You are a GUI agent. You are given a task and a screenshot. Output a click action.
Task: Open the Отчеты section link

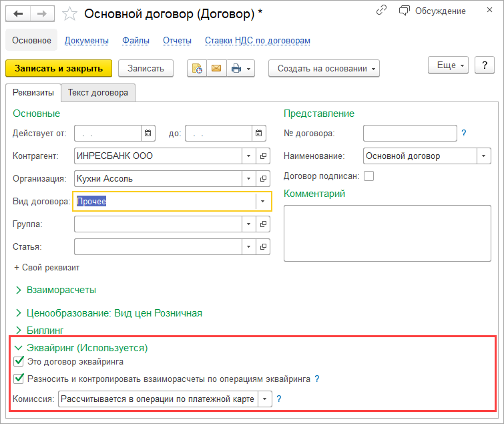coord(177,41)
